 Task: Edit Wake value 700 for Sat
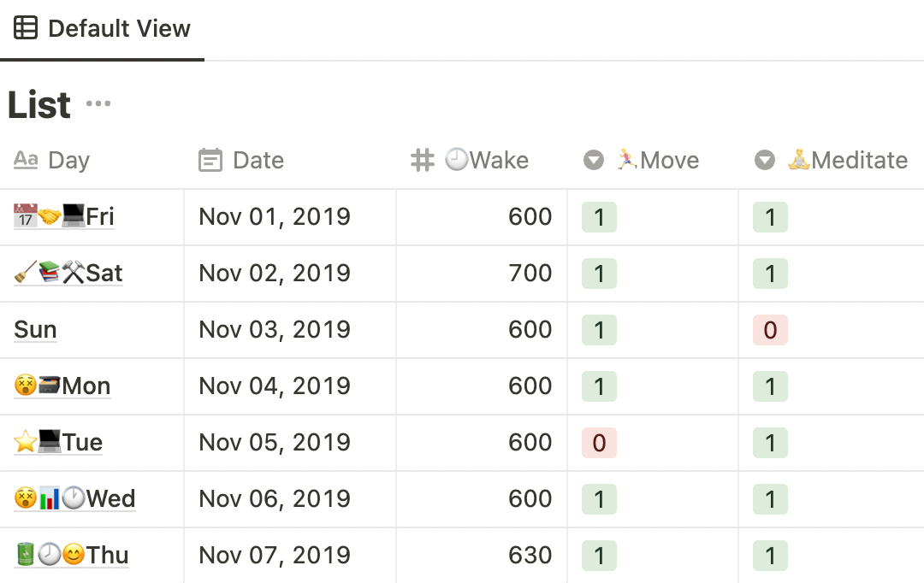482,274
